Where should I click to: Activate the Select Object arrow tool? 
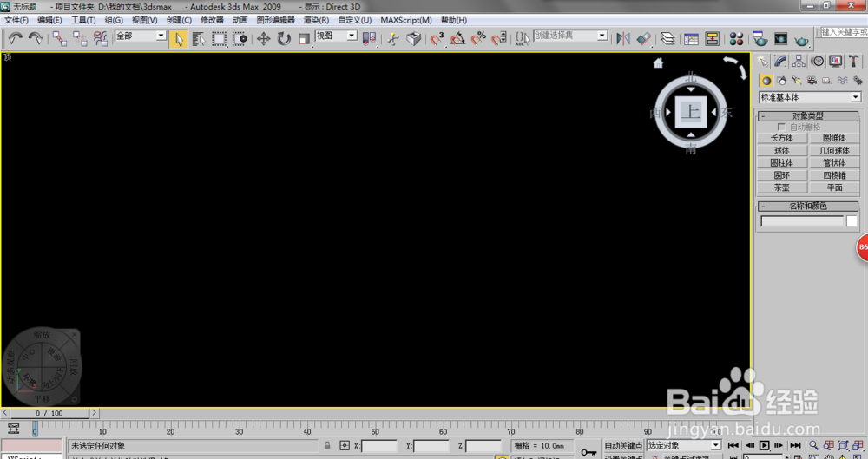179,39
